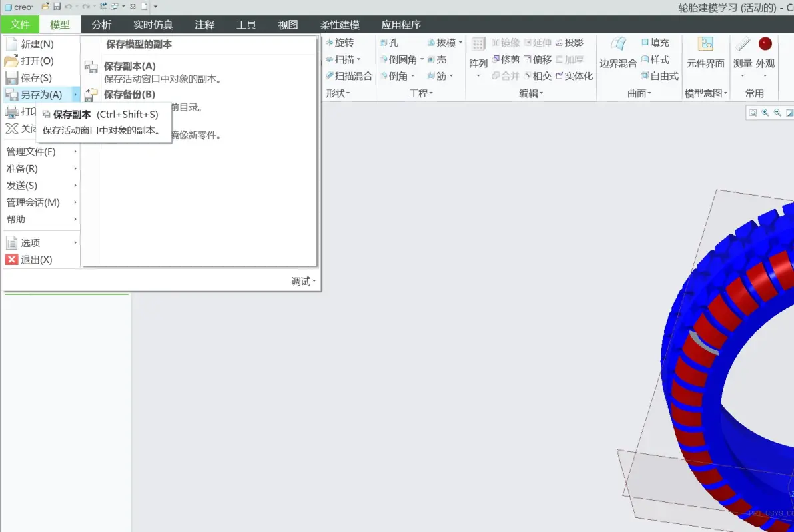Open the Flexible Modeling (柔性建模) tab
This screenshot has height=532, width=794.
point(340,25)
